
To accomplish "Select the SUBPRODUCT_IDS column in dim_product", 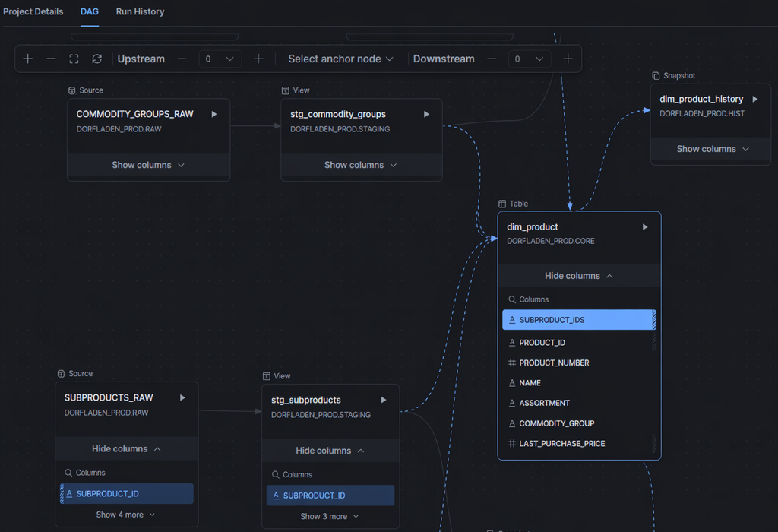I will click(579, 320).
